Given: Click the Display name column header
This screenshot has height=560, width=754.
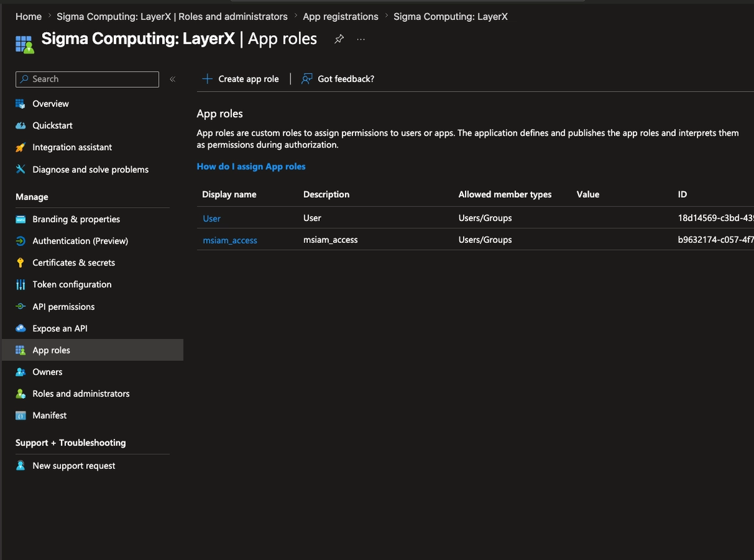Looking at the screenshot, I should point(229,195).
